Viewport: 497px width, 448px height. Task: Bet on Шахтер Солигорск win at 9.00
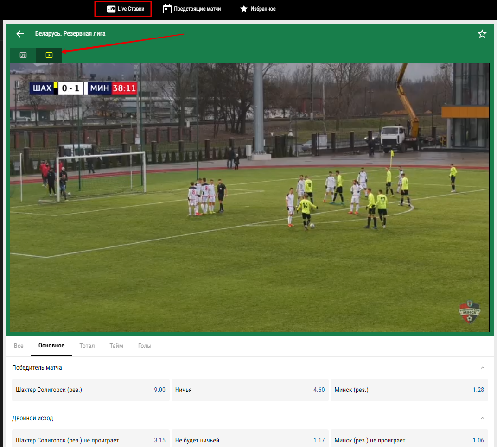90,390
